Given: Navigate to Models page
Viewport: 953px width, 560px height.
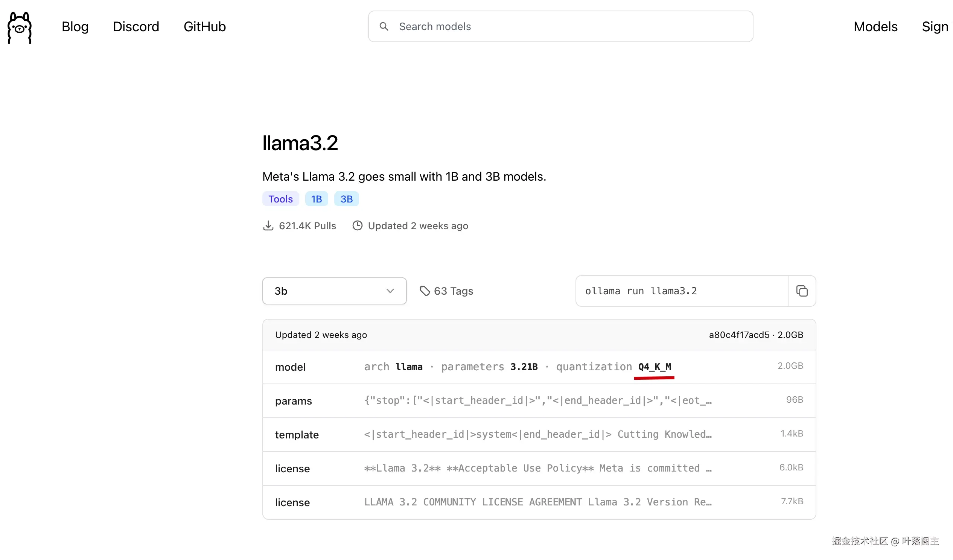Looking at the screenshot, I should pyautogui.click(x=875, y=26).
